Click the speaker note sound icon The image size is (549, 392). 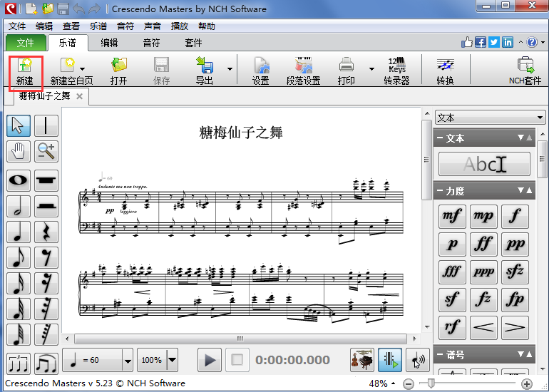pyautogui.click(x=418, y=360)
